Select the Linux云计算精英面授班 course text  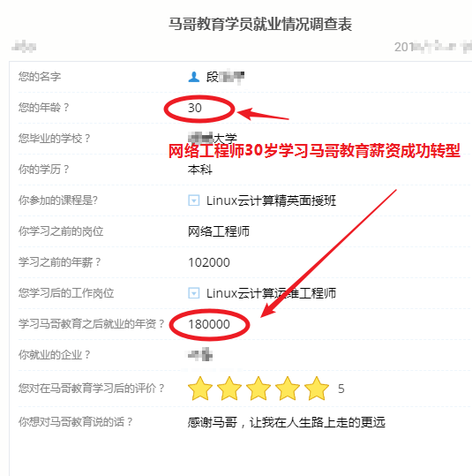[x=271, y=200]
